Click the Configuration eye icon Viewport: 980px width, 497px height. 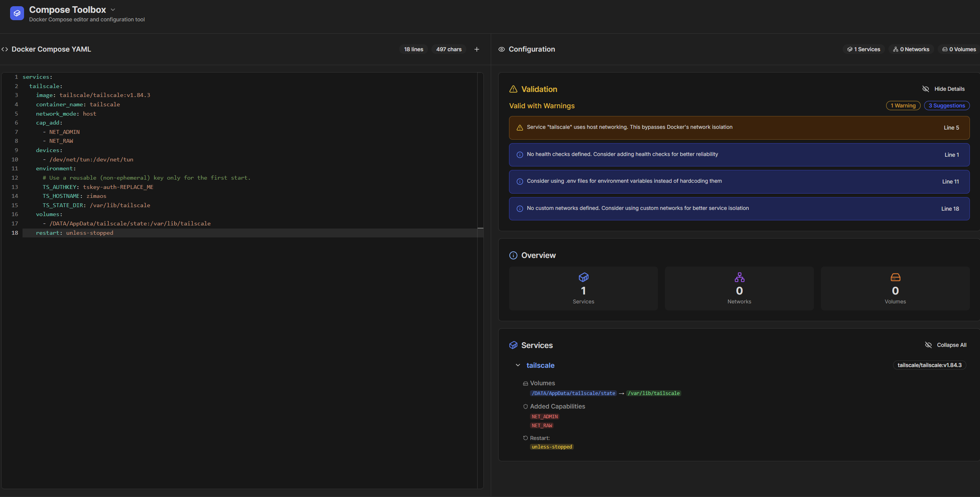502,49
